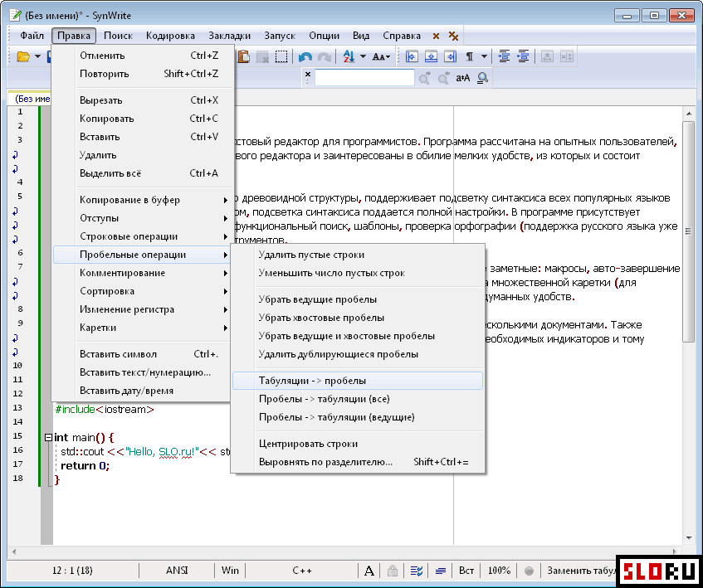Click the decrease indent toolbar icon
703x588 pixels.
[x=523, y=57]
